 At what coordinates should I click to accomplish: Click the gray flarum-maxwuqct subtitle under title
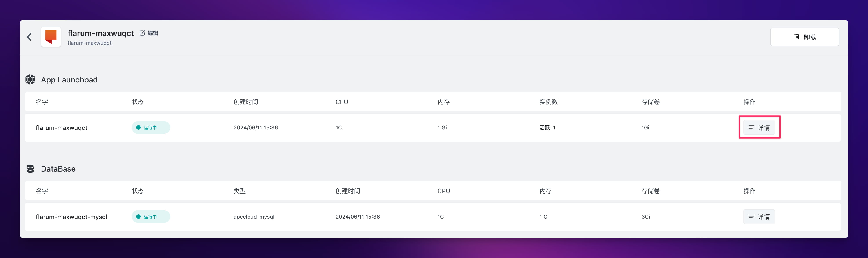(x=89, y=43)
